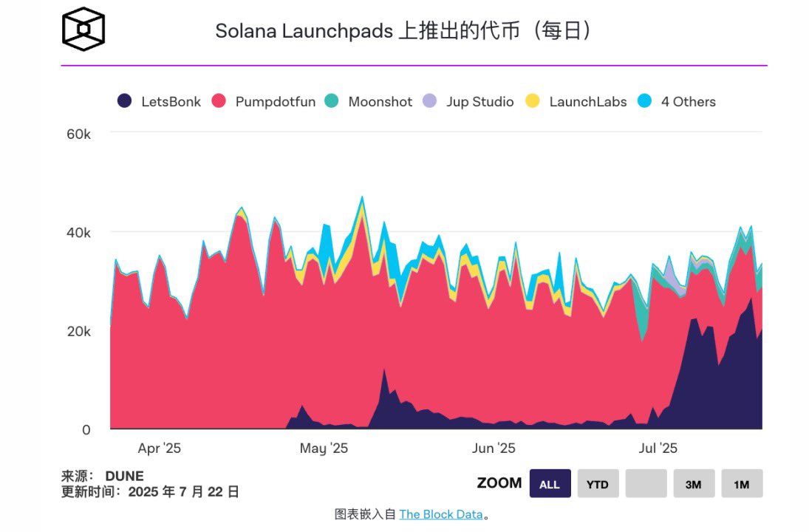The width and height of the screenshot is (809, 532).
Task: Click 4 Others cyan legend dot
Action: 644,100
